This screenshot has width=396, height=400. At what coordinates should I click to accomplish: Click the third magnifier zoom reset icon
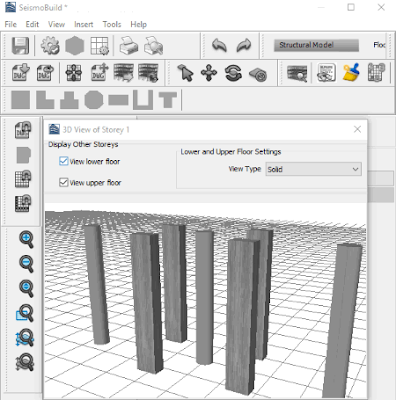[x=26, y=289]
